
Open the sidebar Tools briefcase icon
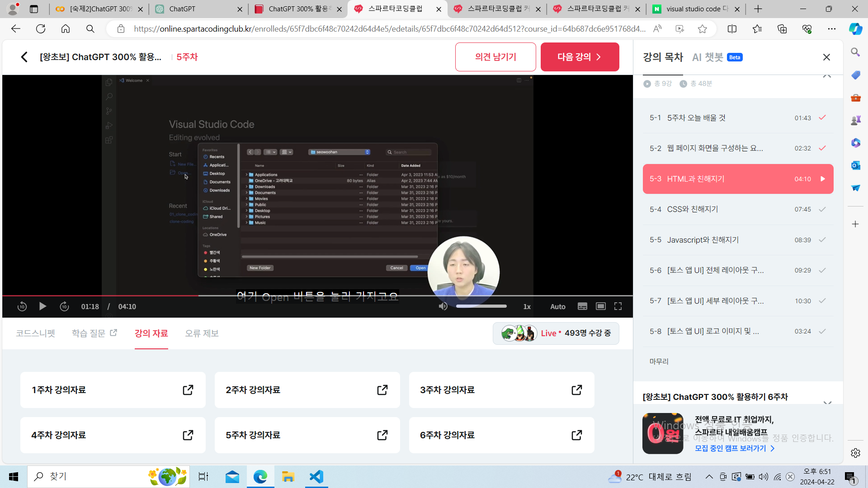855,98
